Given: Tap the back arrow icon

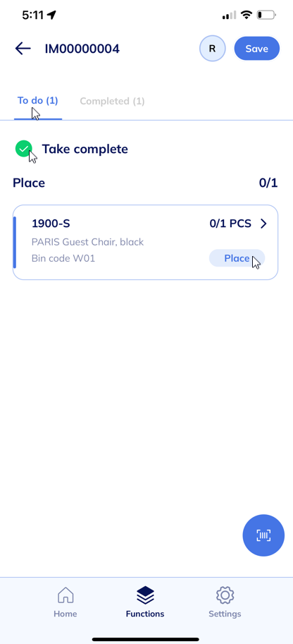Looking at the screenshot, I should pos(23,49).
